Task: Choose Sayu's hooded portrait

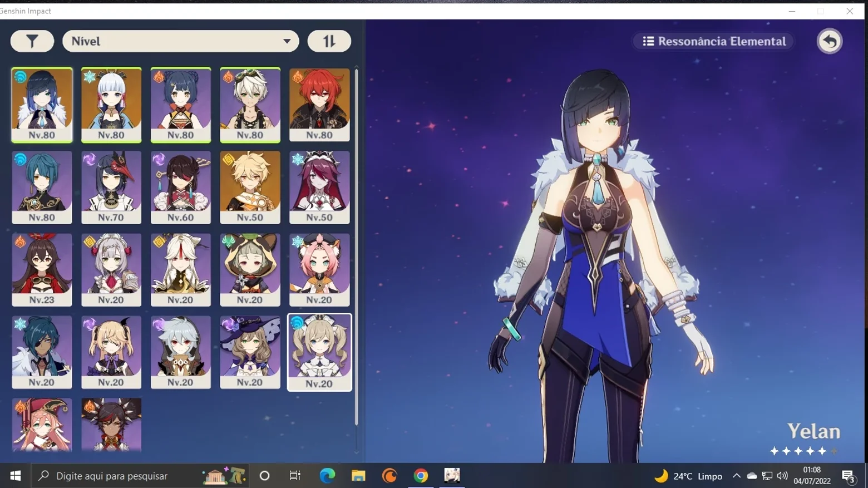Action: point(250,269)
